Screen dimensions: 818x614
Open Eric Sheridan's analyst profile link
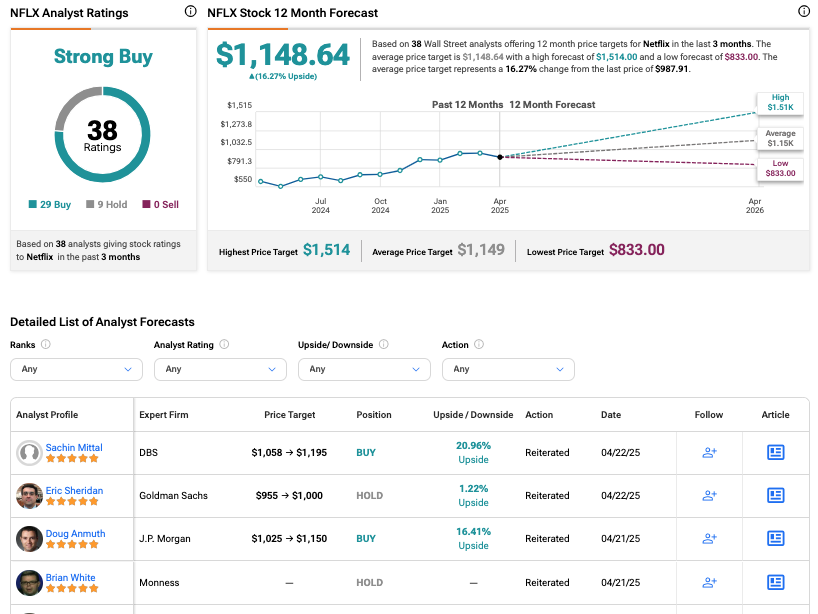(74, 490)
